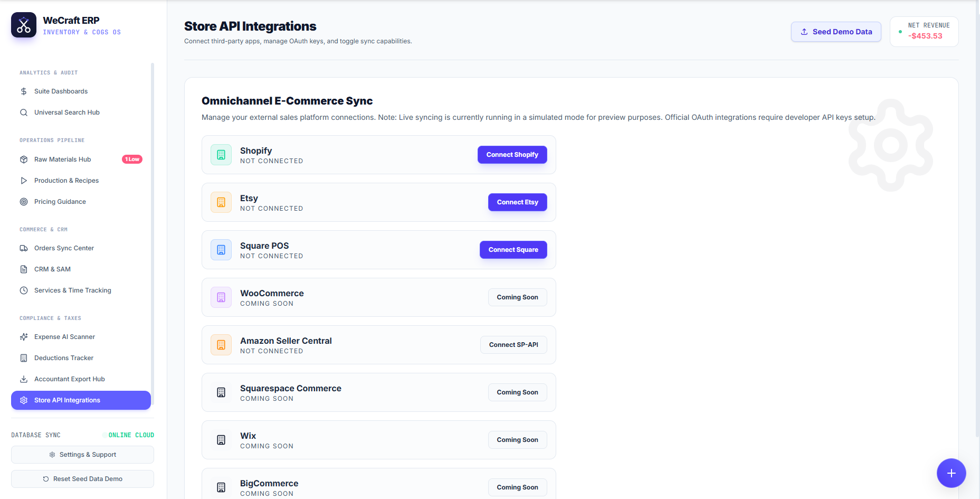
Task: Click the Connect SP-API button
Action: 513,345
